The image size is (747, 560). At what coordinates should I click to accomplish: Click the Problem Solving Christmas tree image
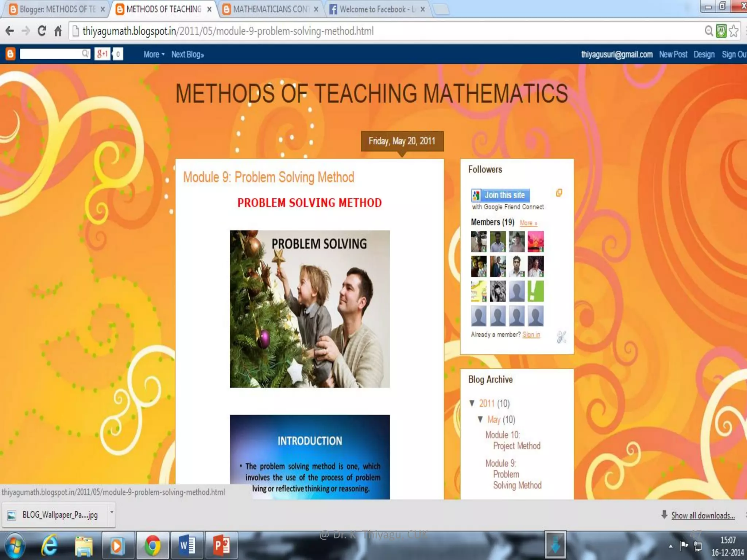[x=310, y=309]
